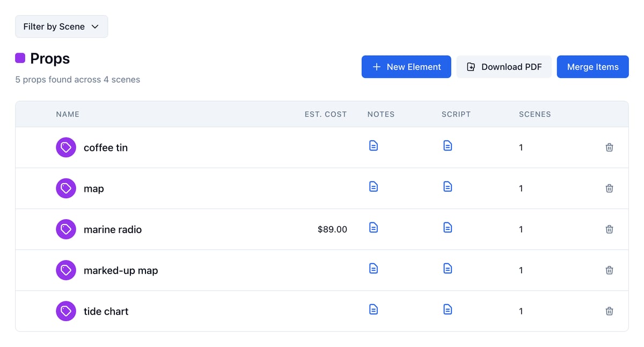
Task: Open notes for marked-up map
Action: tap(374, 269)
